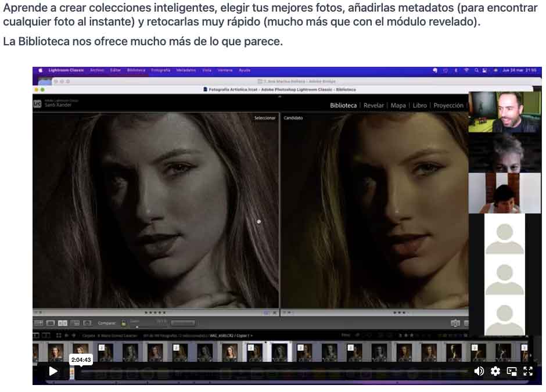Open the video settings gear

(495, 371)
